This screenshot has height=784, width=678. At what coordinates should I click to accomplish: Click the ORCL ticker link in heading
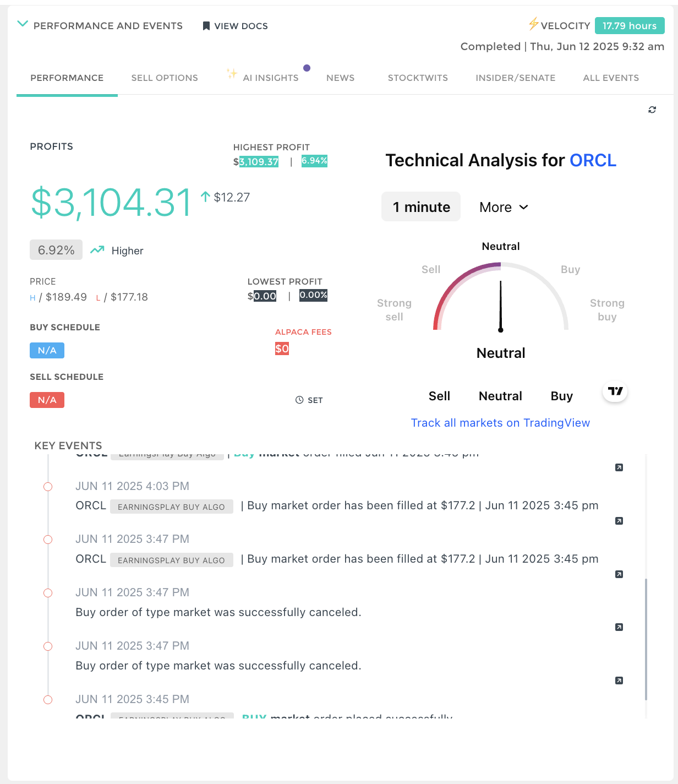point(593,160)
